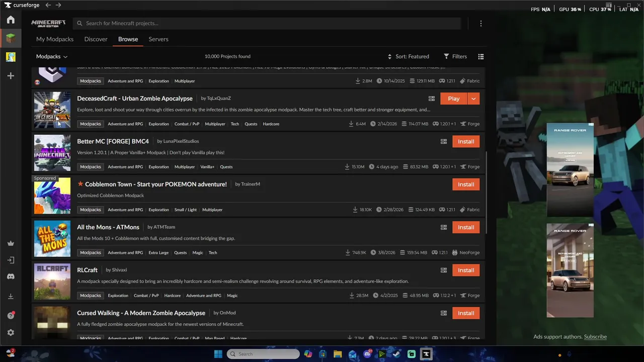Expand the arrow next to Play button
The height and width of the screenshot is (362, 644).
473,99
